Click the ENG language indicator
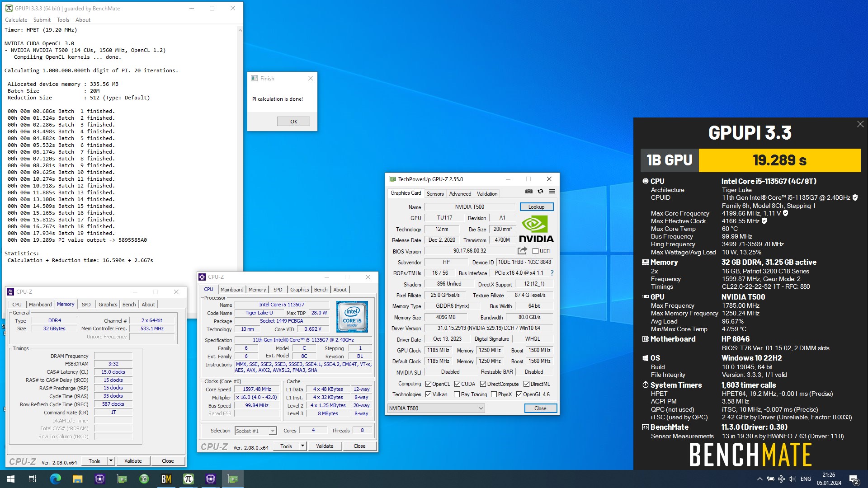The width and height of the screenshot is (868, 488). (x=806, y=479)
